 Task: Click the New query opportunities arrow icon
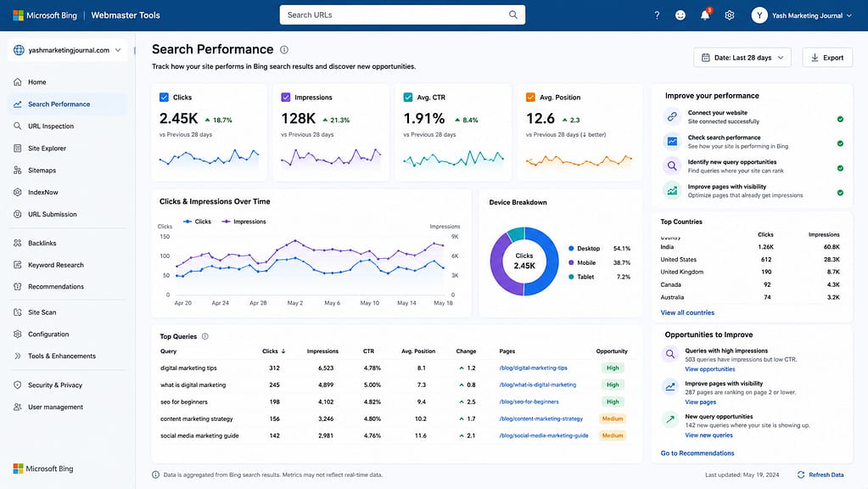[x=669, y=419]
